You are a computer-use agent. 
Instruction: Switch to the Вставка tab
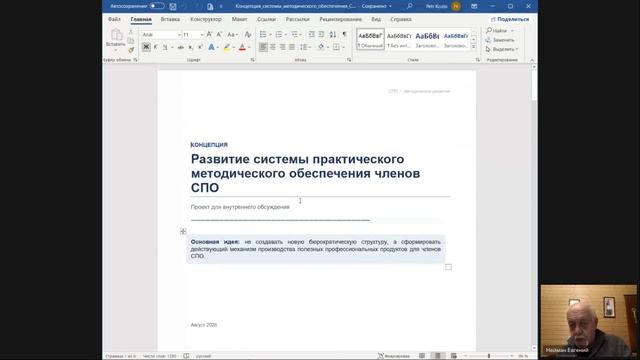[x=170, y=19]
